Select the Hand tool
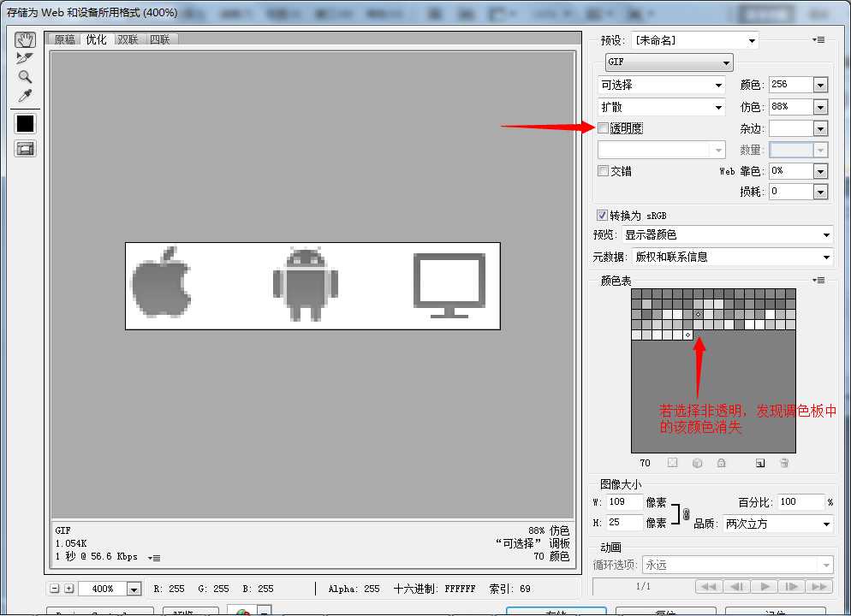The height and width of the screenshot is (616, 851). 25,39
